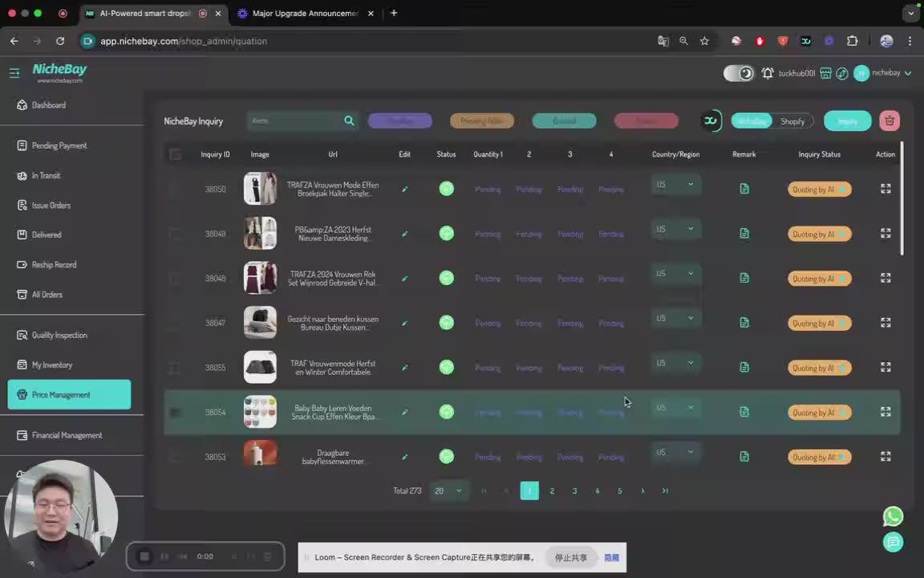Jump to last page in pagination
This screenshot has width=924, height=578.
tap(665, 490)
